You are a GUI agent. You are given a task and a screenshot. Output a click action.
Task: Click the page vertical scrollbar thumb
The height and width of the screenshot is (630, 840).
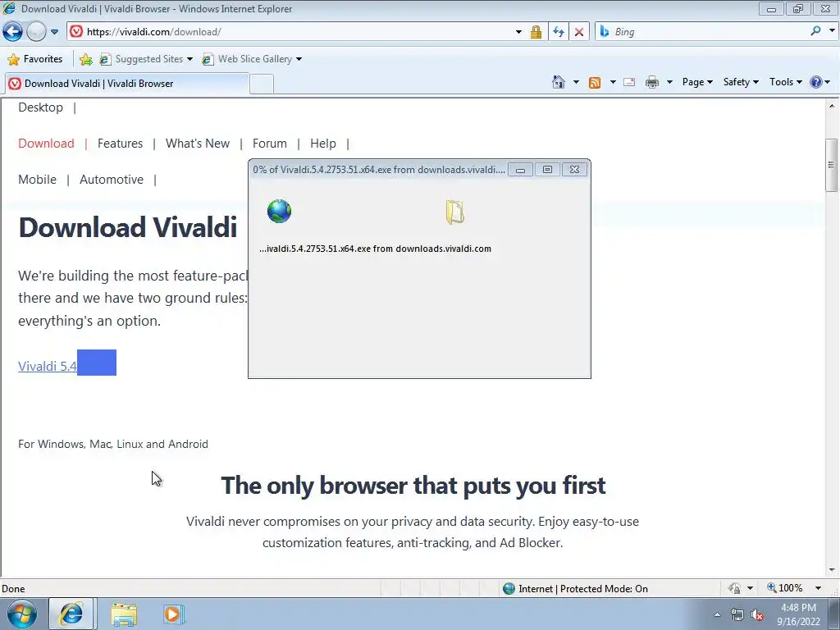[832, 165]
